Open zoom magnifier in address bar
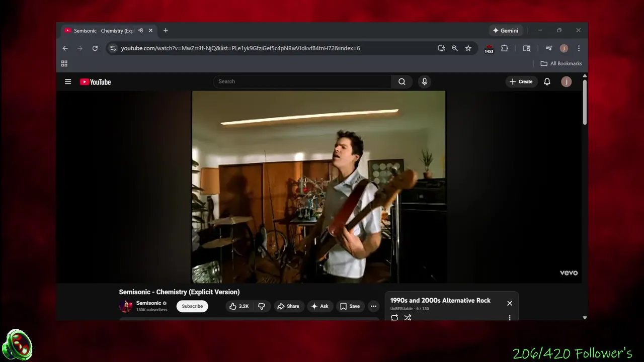Screen dimensions: 644x362 455,48
